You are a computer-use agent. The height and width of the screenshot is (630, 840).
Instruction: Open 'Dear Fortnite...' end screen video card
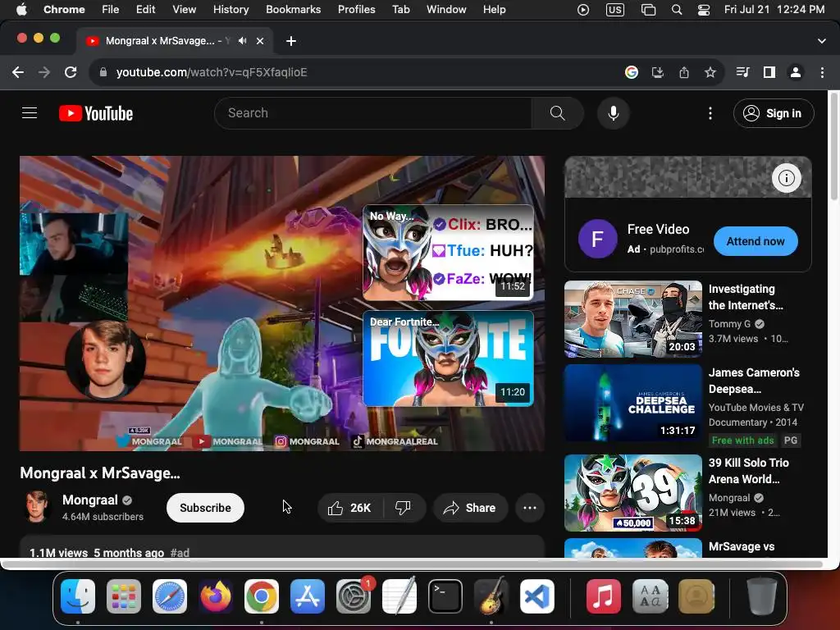[448, 358]
